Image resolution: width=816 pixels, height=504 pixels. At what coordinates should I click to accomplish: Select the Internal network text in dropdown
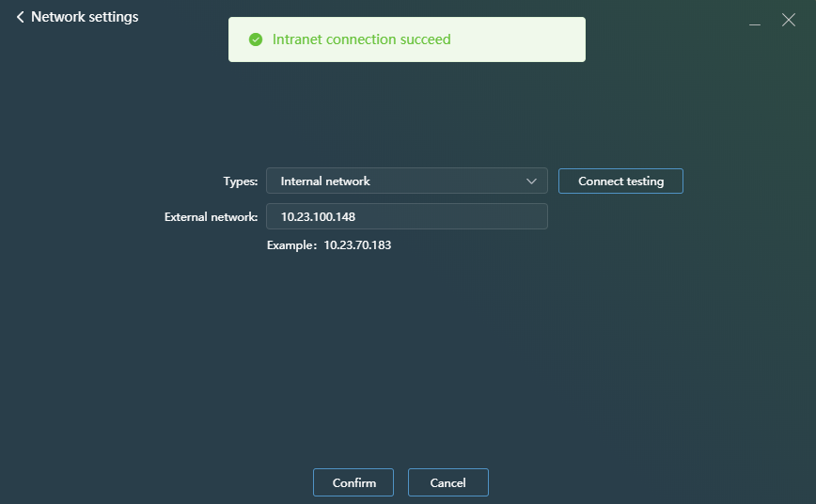click(x=325, y=181)
